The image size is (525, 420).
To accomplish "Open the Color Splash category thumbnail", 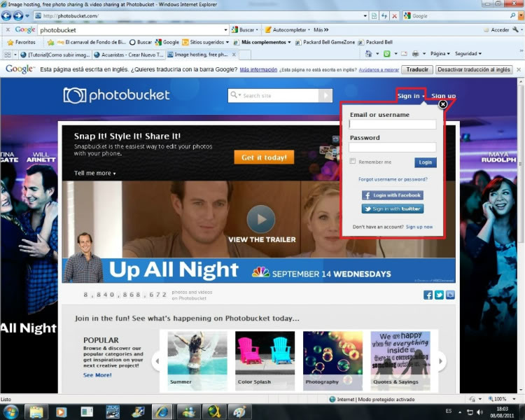I will (x=265, y=360).
